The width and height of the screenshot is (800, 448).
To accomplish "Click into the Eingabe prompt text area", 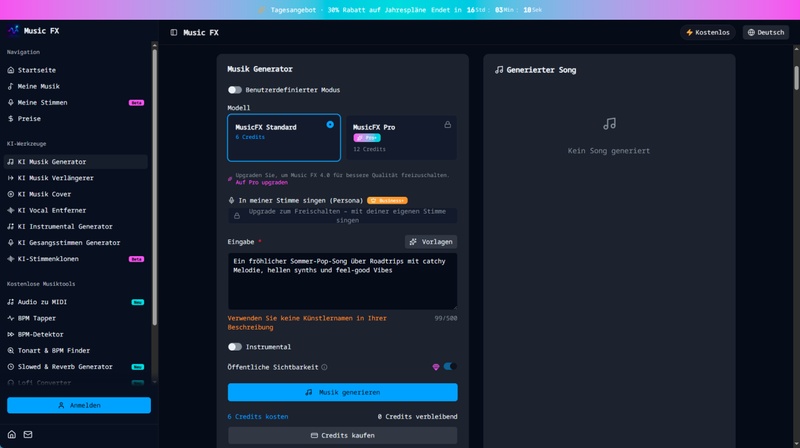I will [342, 281].
